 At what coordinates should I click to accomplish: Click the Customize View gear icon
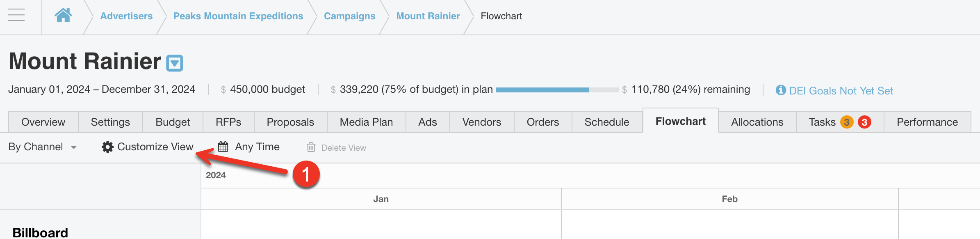(107, 147)
